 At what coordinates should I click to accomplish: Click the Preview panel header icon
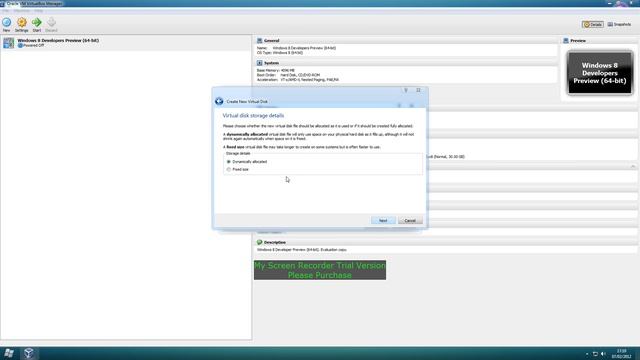pyautogui.click(x=566, y=40)
